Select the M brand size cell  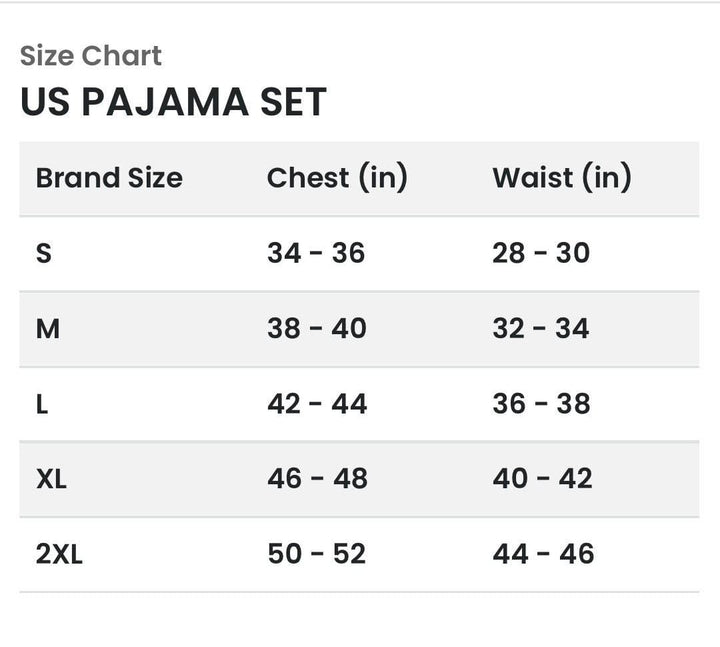tap(48, 328)
